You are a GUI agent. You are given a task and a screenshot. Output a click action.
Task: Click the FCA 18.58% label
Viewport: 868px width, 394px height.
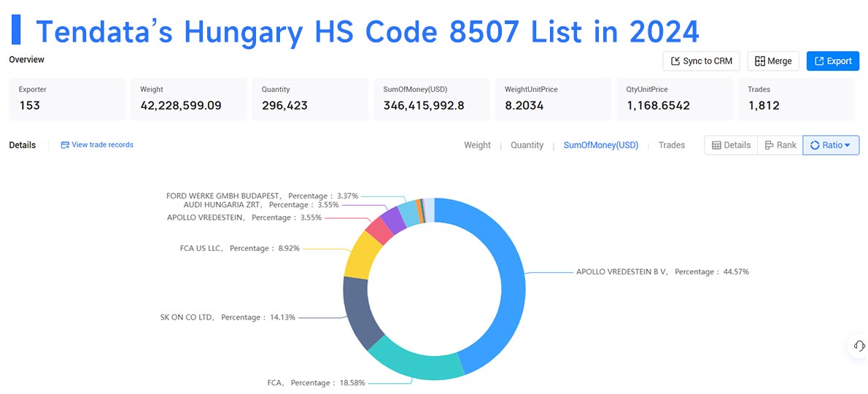coord(316,382)
